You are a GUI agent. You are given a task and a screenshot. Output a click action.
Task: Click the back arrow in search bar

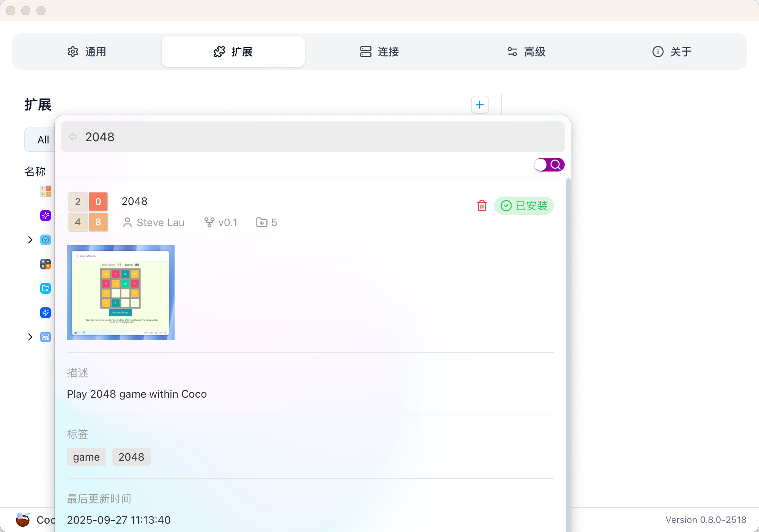coord(73,137)
